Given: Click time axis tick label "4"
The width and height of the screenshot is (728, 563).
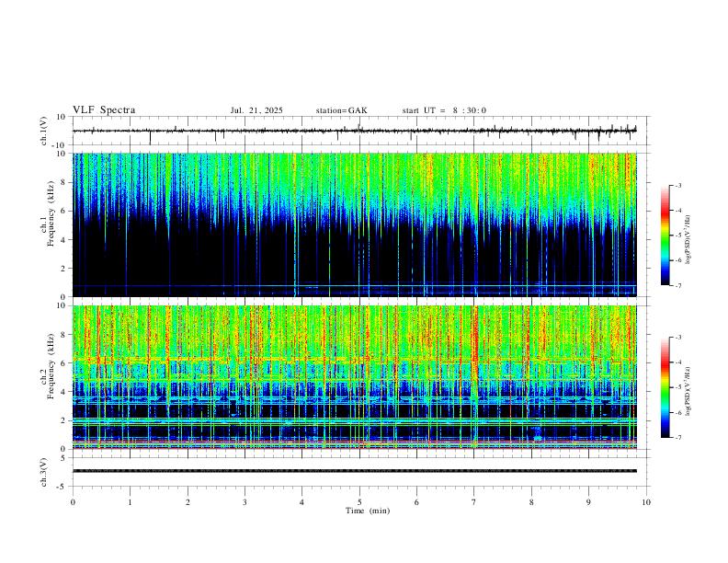Looking at the screenshot, I should tap(302, 502).
